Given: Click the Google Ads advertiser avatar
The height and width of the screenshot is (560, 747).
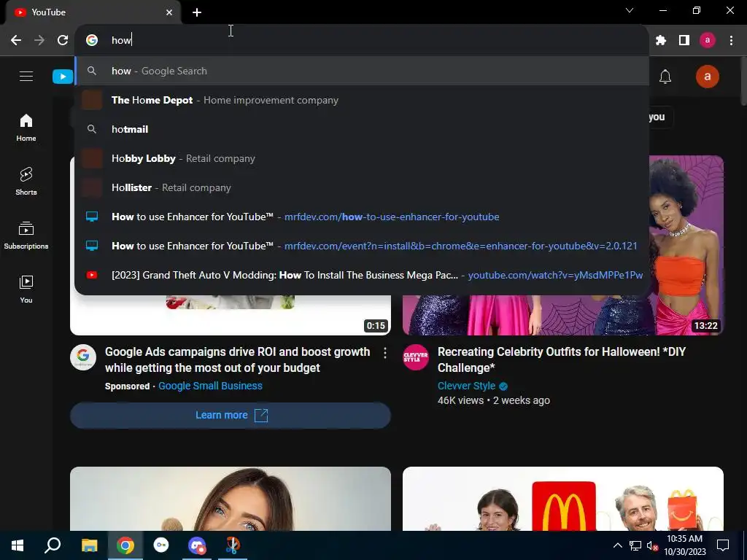Looking at the screenshot, I should (83, 357).
